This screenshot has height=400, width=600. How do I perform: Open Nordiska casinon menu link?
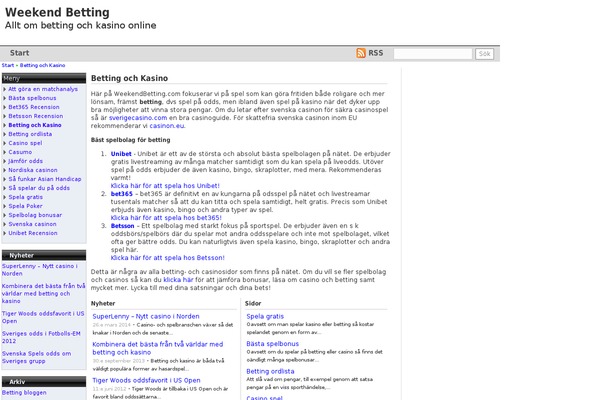(x=33, y=170)
